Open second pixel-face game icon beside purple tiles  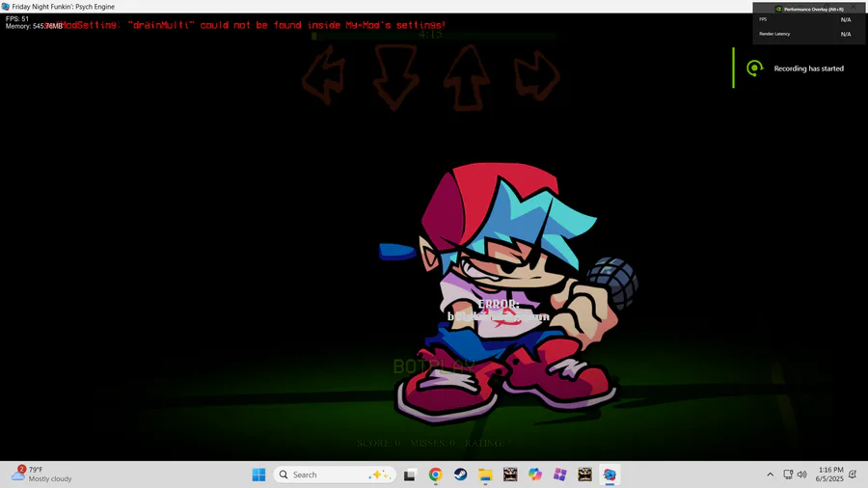pyautogui.click(x=584, y=474)
